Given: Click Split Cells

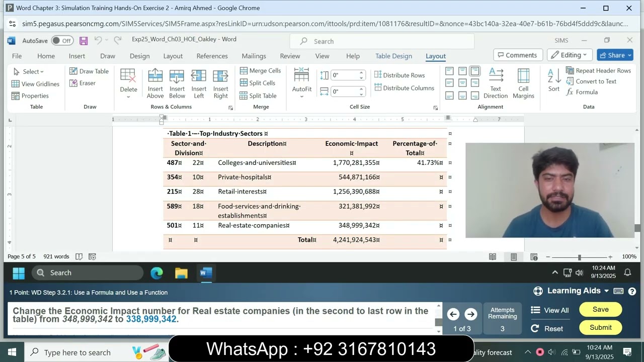Looking at the screenshot, I should point(257,83).
